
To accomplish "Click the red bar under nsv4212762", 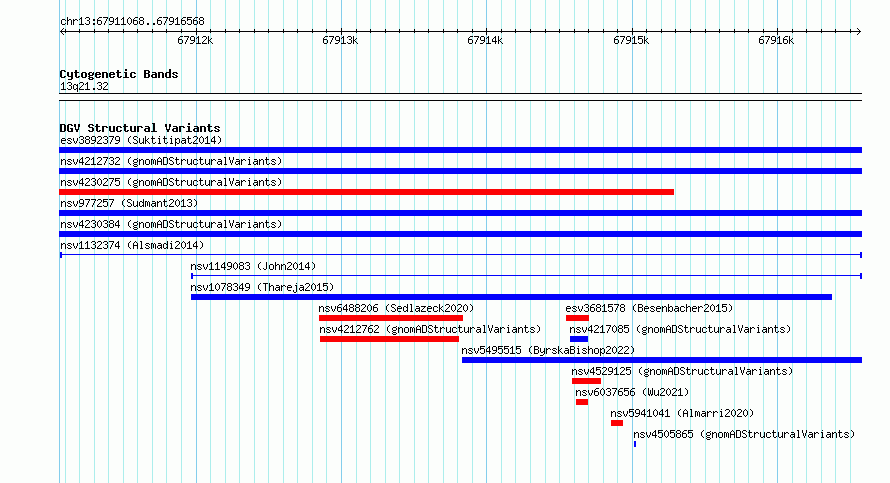I will 389,339.
